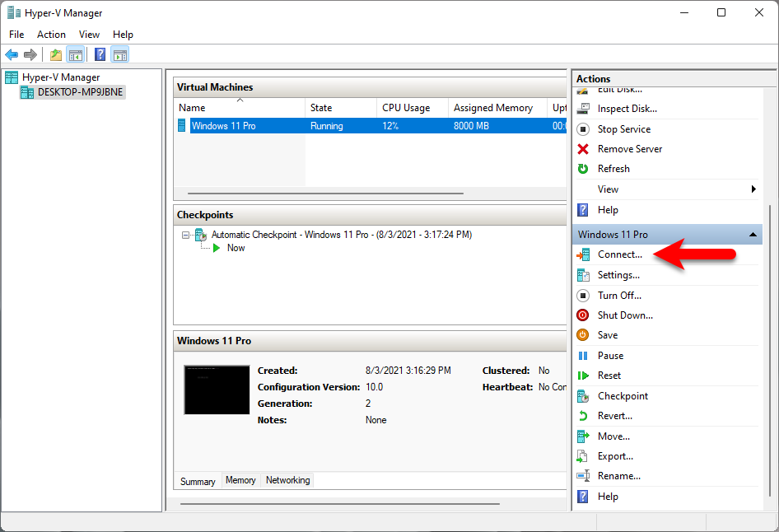Click the CPU Usage column header

[x=413, y=108]
